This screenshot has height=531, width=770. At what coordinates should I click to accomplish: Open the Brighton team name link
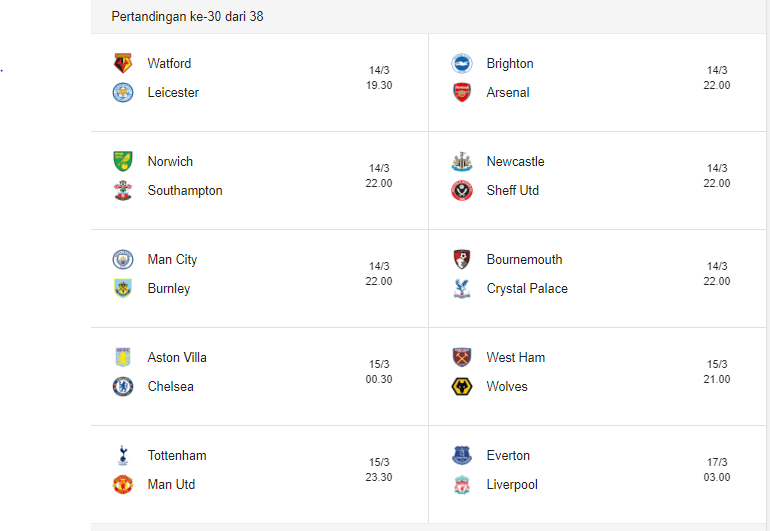click(x=510, y=64)
